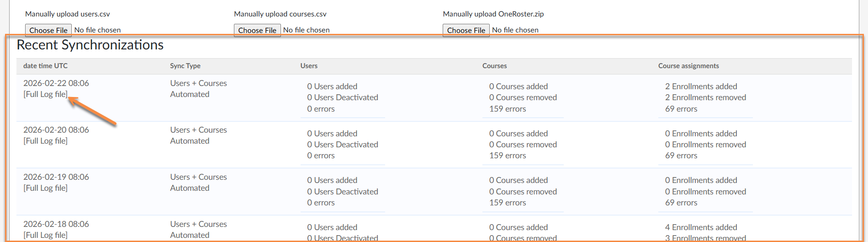Open Full Log file for 2026-02-22 sync
Screen dimensions: 868x242
click(45, 94)
